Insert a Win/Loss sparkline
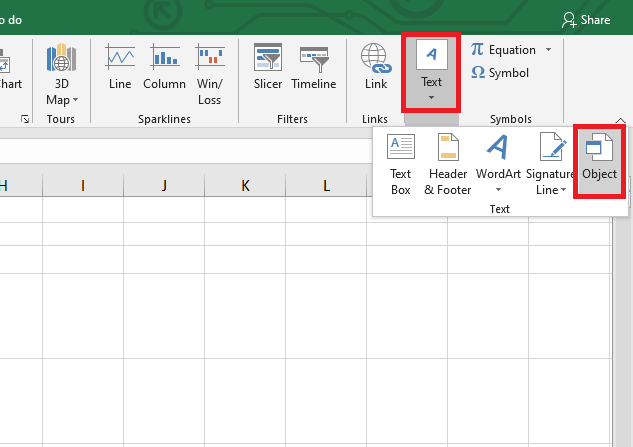Image resolution: width=633 pixels, height=447 pixels. (x=210, y=74)
